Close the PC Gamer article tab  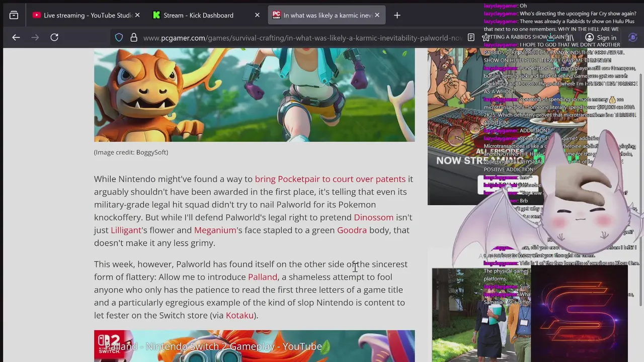(x=377, y=15)
